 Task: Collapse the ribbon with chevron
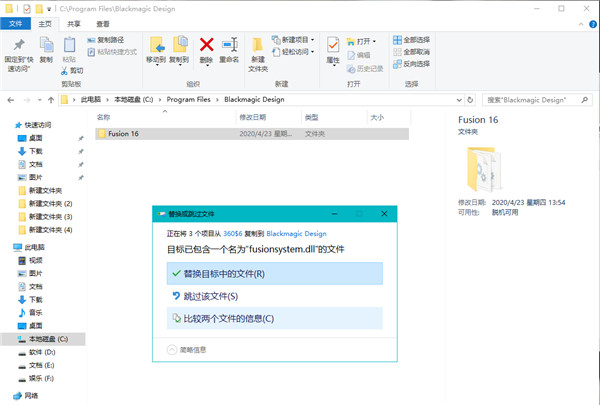point(581,24)
